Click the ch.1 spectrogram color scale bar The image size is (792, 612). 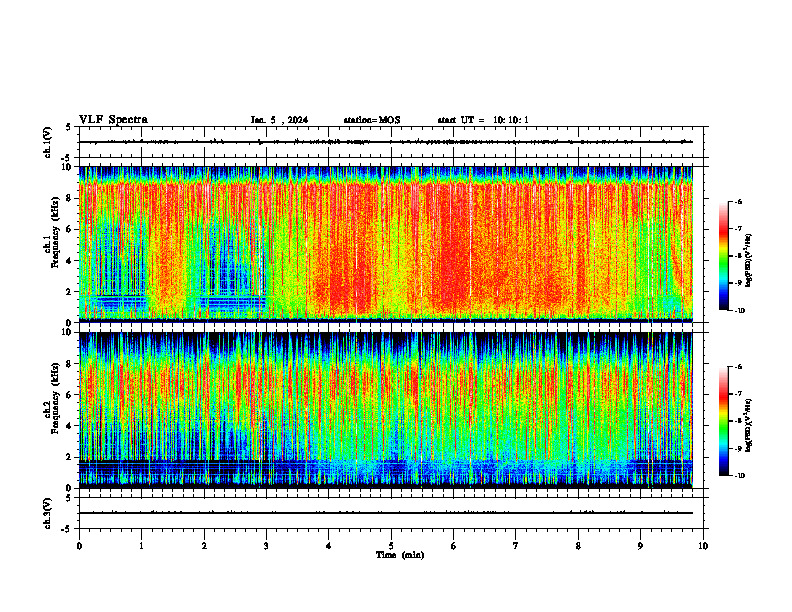(723, 256)
